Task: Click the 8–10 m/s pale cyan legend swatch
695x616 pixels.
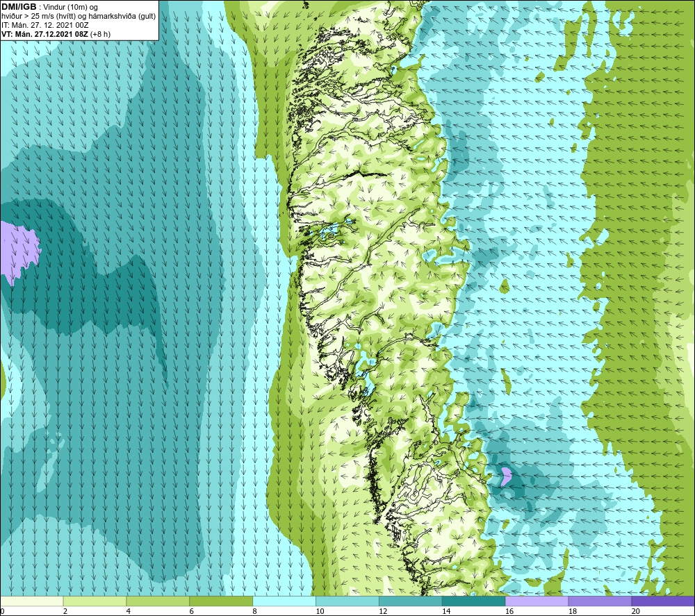Action: 284,601
